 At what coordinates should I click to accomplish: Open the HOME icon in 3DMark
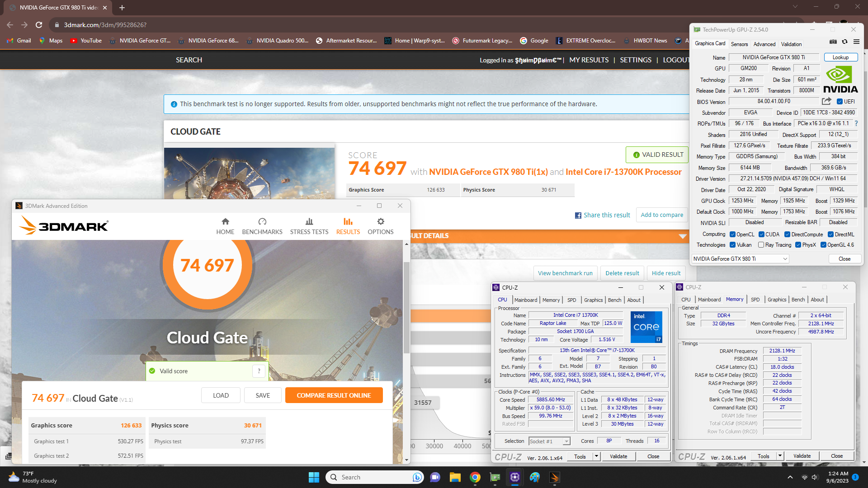coord(225,226)
